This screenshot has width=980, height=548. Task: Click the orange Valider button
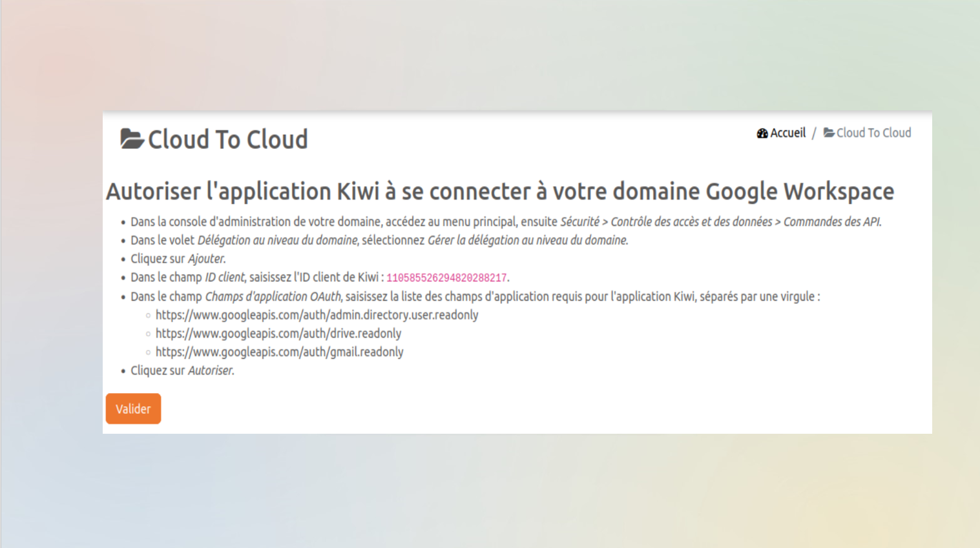coord(133,409)
